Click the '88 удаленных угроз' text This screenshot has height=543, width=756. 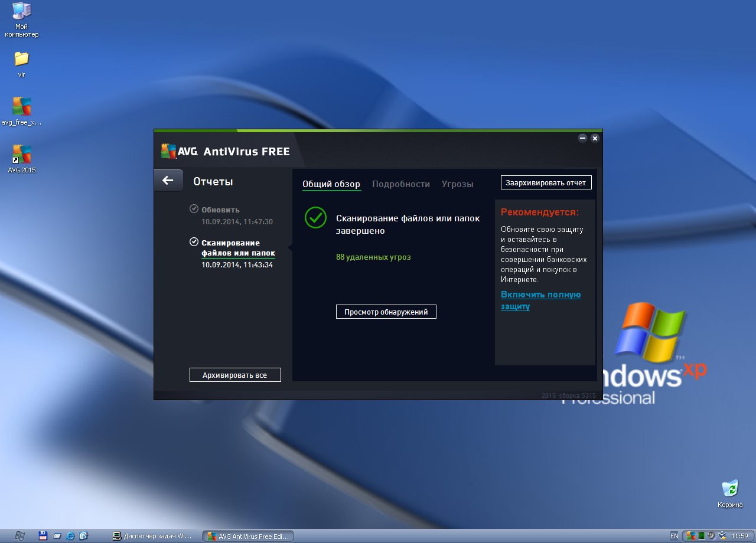point(373,257)
